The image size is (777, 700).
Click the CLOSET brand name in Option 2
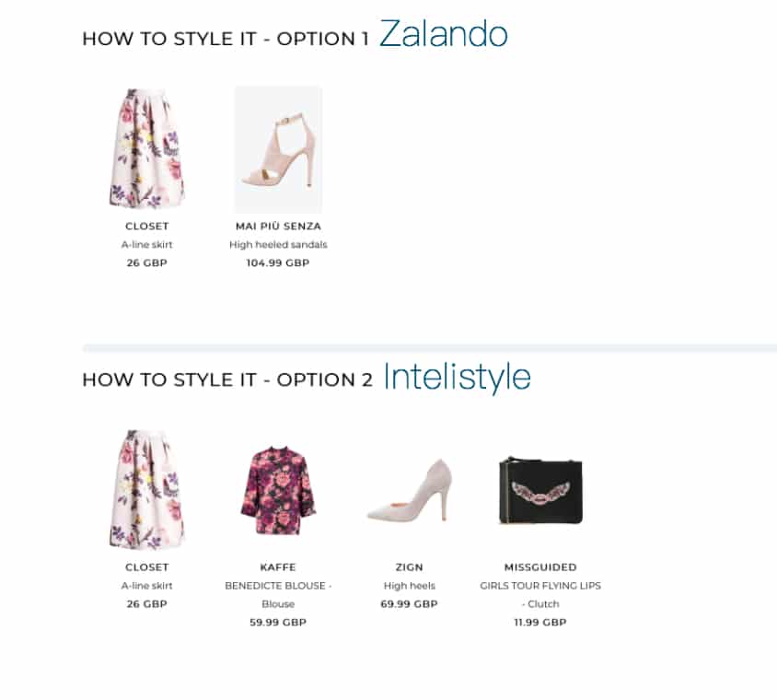tap(146, 567)
